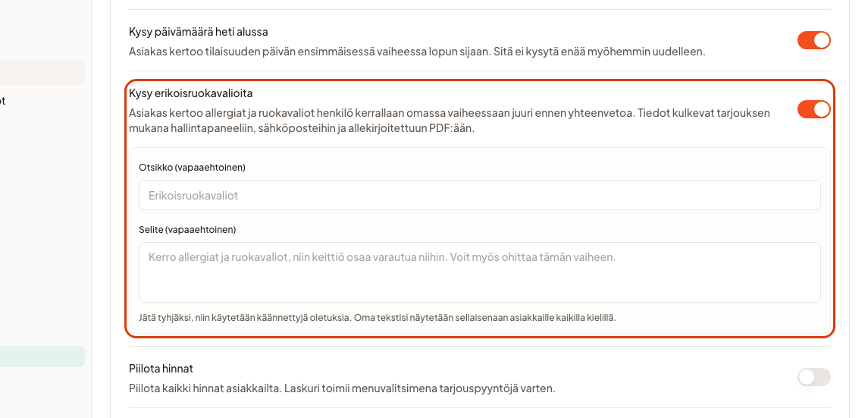Select the Otsikko (vapaaehtoinen) field label
868x418 pixels.
pyautogui.click(x=192, y=167)
